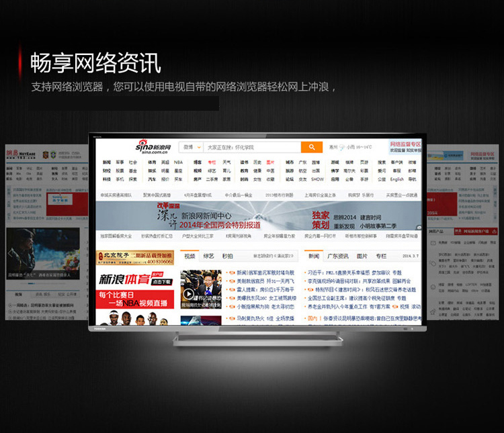This screenshot has width=504, height=433.
Task: Click 思辨2014 link in banner
Action: (x=345, y=217)
